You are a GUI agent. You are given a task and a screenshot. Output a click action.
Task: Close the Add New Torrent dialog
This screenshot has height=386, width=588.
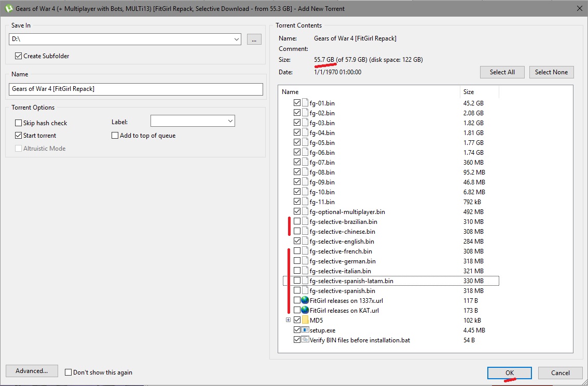[x=579, y=8]
